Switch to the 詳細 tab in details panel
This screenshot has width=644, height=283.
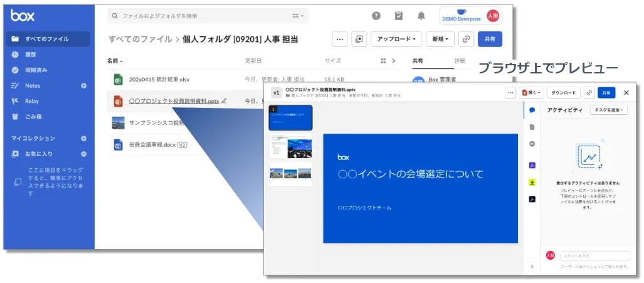pyautogui.click(x=460, y=61)
